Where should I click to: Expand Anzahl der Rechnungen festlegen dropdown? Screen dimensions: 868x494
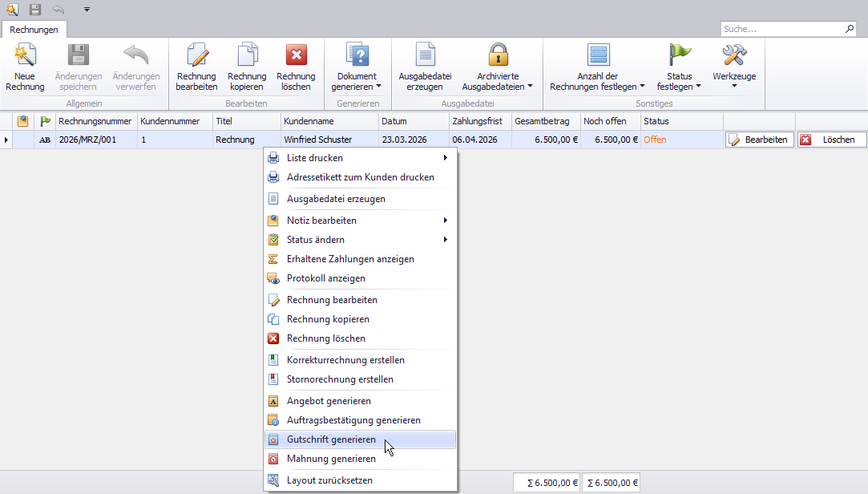tap(597, 82)
